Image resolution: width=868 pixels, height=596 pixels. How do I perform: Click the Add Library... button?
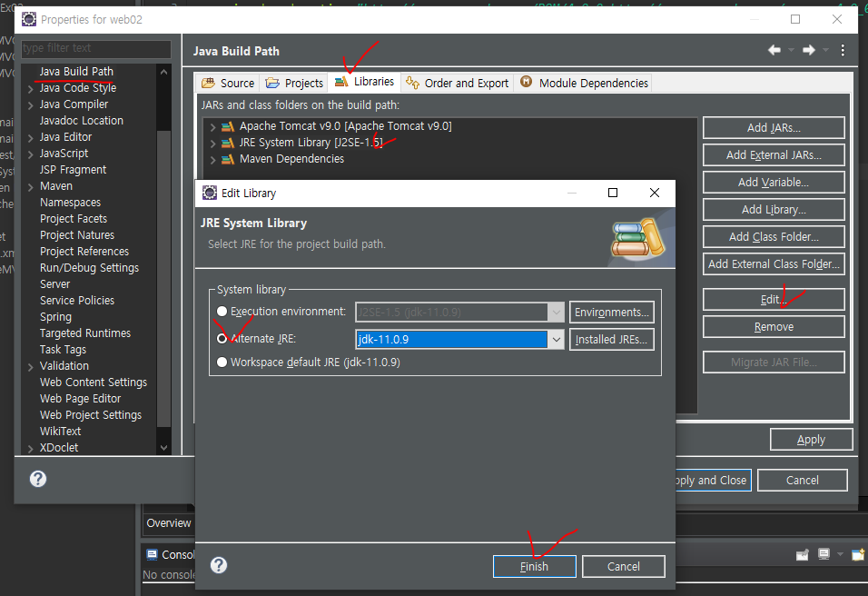pyautogui.click(x=774, y=209)
